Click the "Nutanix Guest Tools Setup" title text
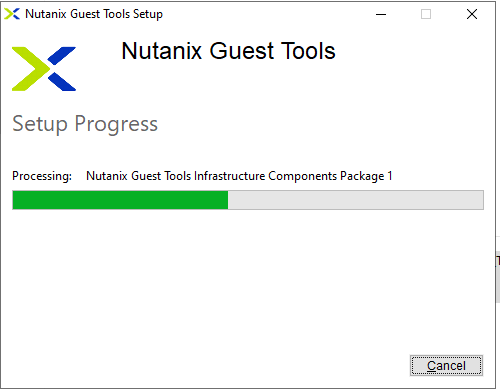Screen dimensions: 500x389 point(94,14)
